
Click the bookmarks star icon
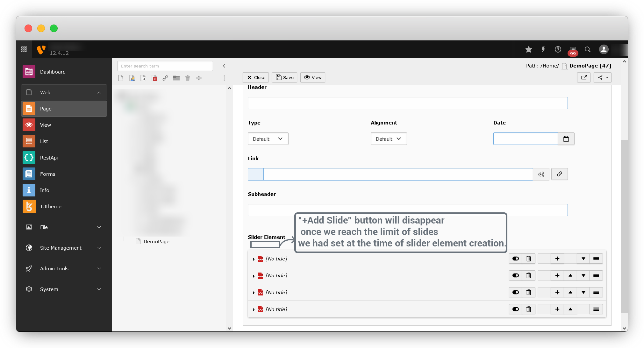tap(529, 49)
